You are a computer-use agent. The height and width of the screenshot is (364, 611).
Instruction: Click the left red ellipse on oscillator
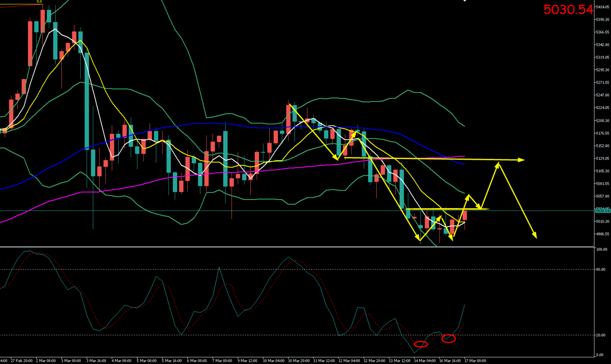pyautogui.click(x=421, y=344)
